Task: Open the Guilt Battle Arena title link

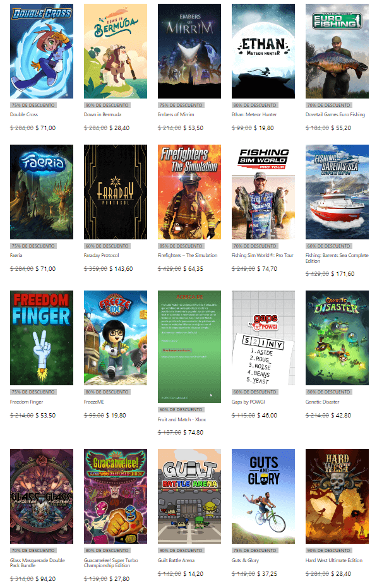Action: click(176, 560)
